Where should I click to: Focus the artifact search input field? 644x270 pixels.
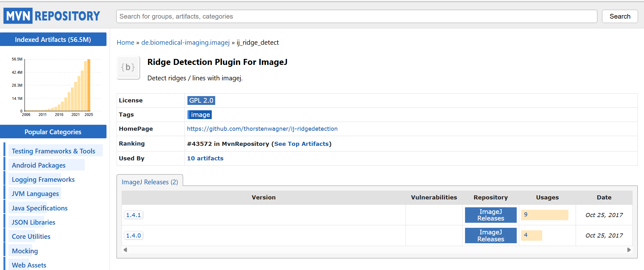[x=356, y=16]
